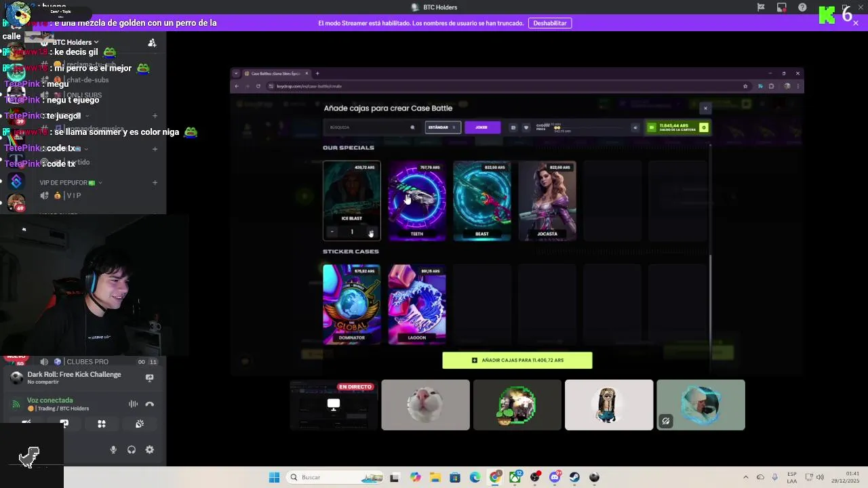Screen dimensions: 868x488
Task: Select the JOCASTA case card
Action: [x=547, y=201]
